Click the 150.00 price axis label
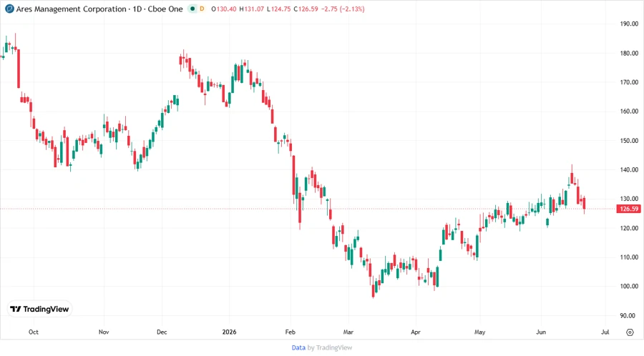644x356 pixels. coord(629,140)
